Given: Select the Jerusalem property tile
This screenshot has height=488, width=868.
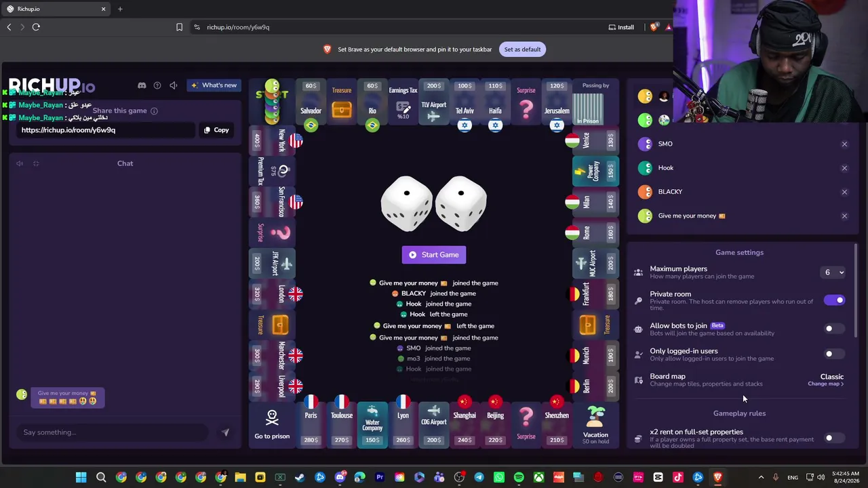Looking at the screenshot, I should (557, 104).
